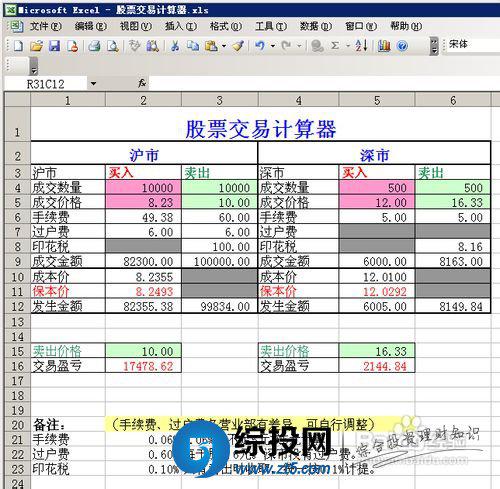The height and width of the screenshot is (489, 500).
Task: Click the insert function fx button
Action: (142, 83)
